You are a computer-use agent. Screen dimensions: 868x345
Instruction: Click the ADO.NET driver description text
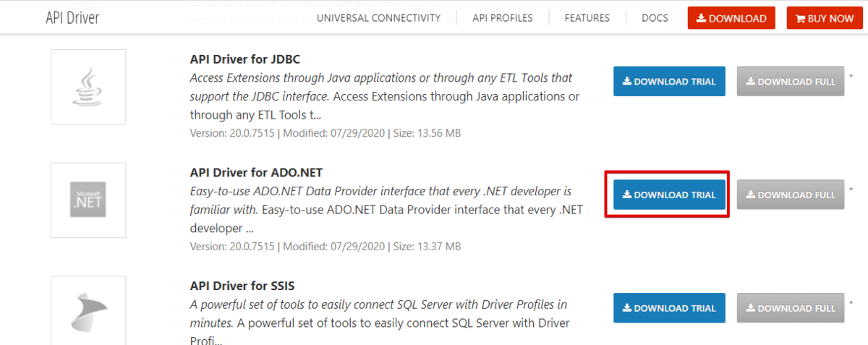tap(380, 210)
